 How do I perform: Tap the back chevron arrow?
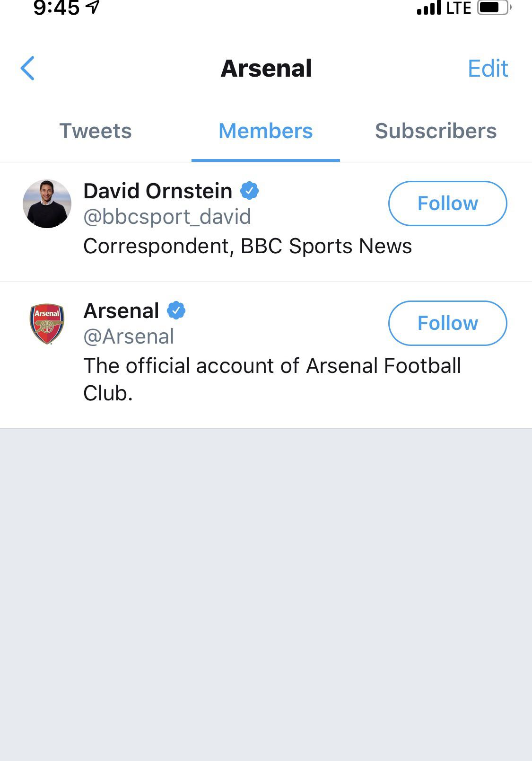coord(27,68)
